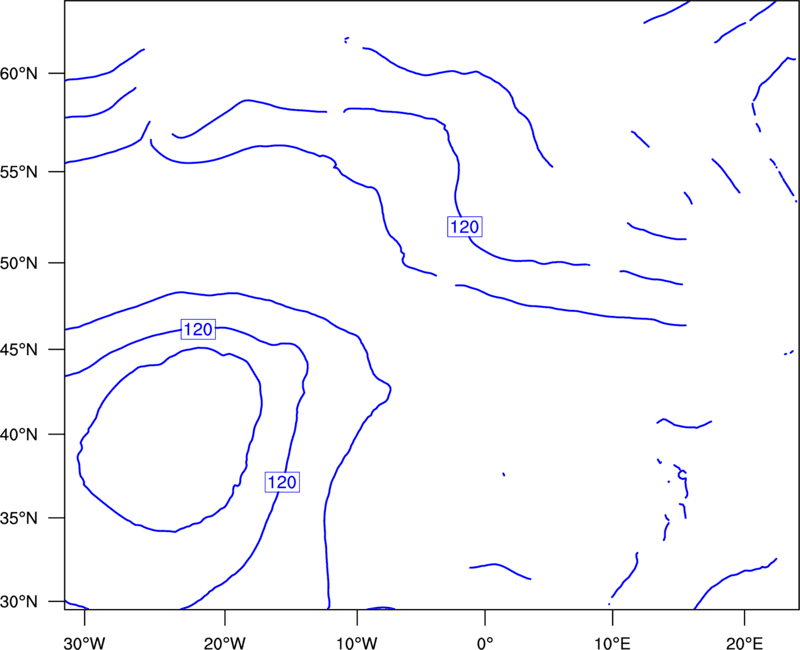Screen dimensions: 800x650
Task: Click the 120 contour label near 52°N
Action: 465,227
